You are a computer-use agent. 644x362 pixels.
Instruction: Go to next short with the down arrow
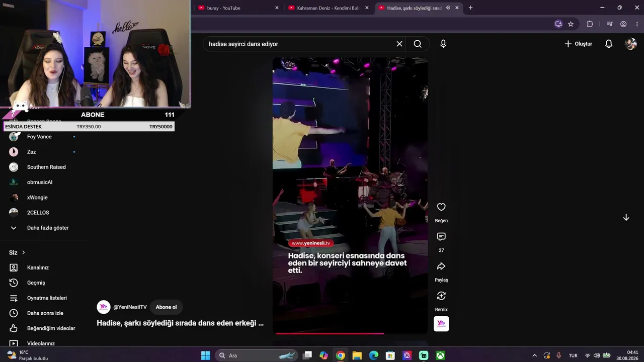tap(626, 217)
